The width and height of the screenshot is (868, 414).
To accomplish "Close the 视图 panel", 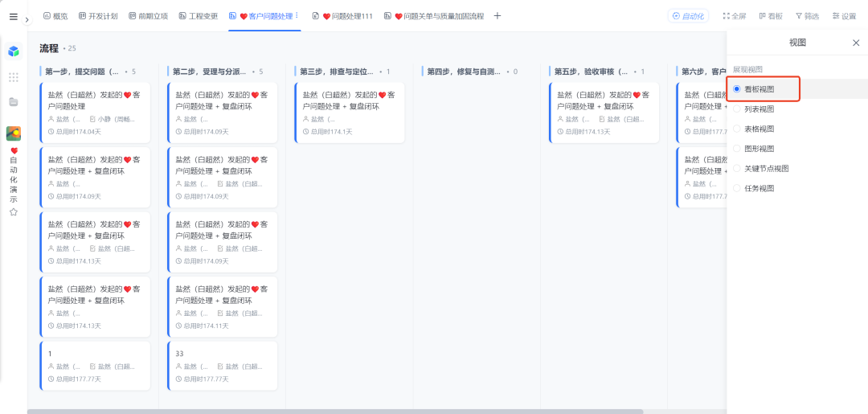I will pyautogui.click(x=856, y=43).
